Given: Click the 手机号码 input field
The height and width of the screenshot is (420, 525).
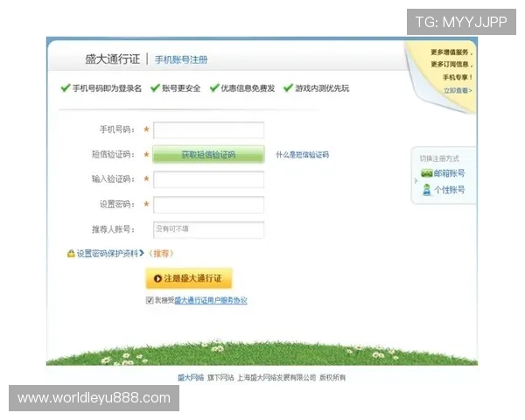Looking at the screenshot, I should (x=208, y=130).
